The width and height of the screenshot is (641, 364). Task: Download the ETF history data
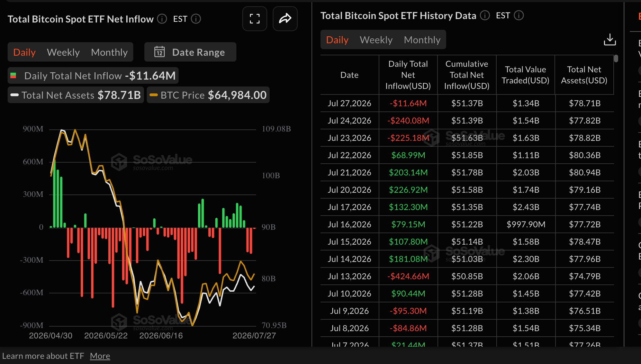[610, 39]
